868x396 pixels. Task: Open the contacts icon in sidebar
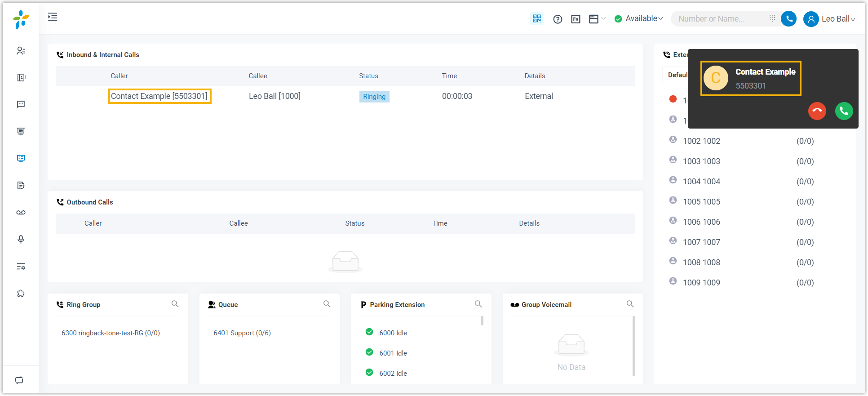pyautogui.click(x=21, y=51)
